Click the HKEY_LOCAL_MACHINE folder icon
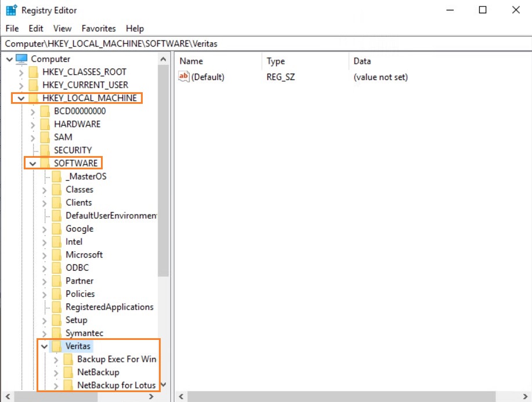 click(x=33, y=98)
